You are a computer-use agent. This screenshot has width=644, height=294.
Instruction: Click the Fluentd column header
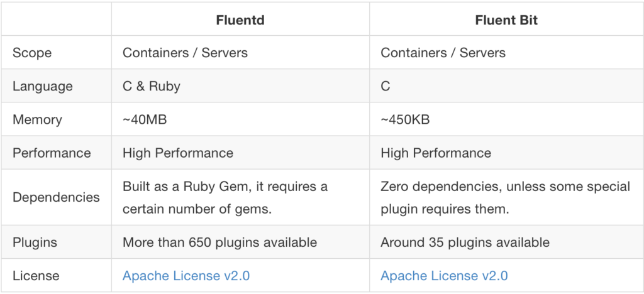pos(240,20)
